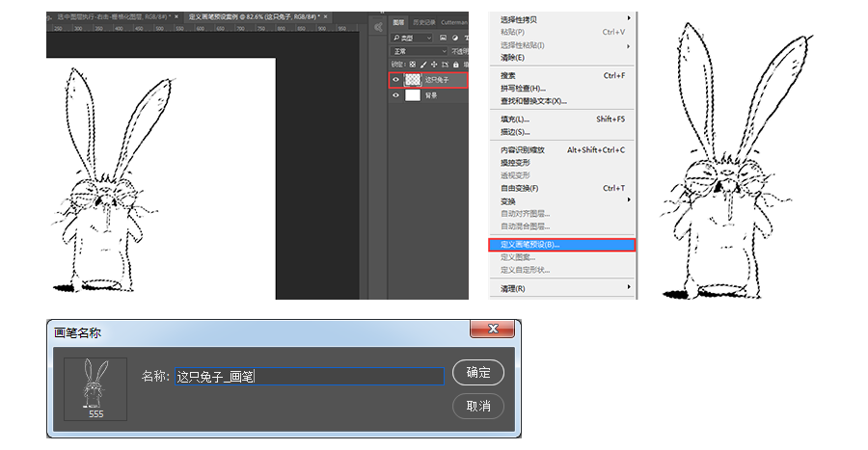Open the blend mode 正常 dropdown

[x=419, y=51]
